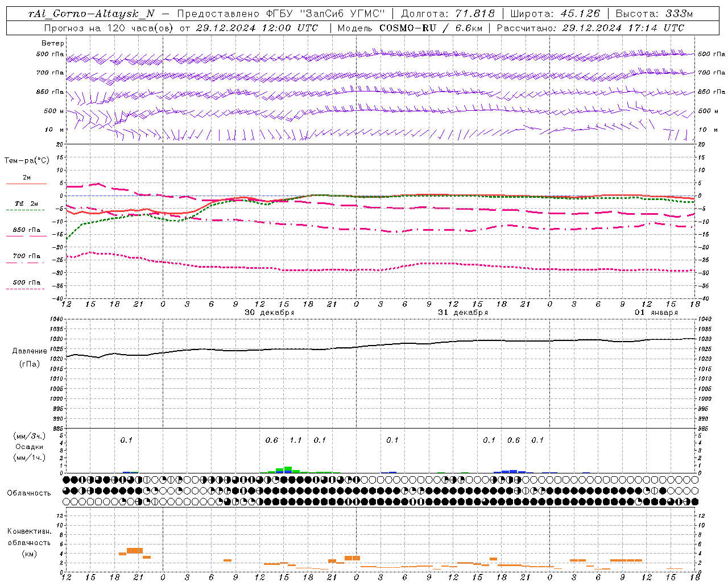
Task: Click the Широта: 45.126 header field
Action: point(555,14)
